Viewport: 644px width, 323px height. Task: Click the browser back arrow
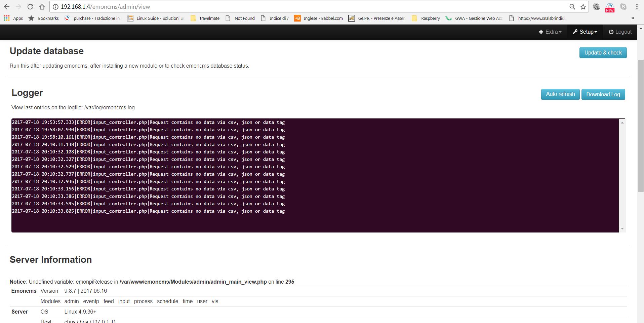click(x=7, y=7)
